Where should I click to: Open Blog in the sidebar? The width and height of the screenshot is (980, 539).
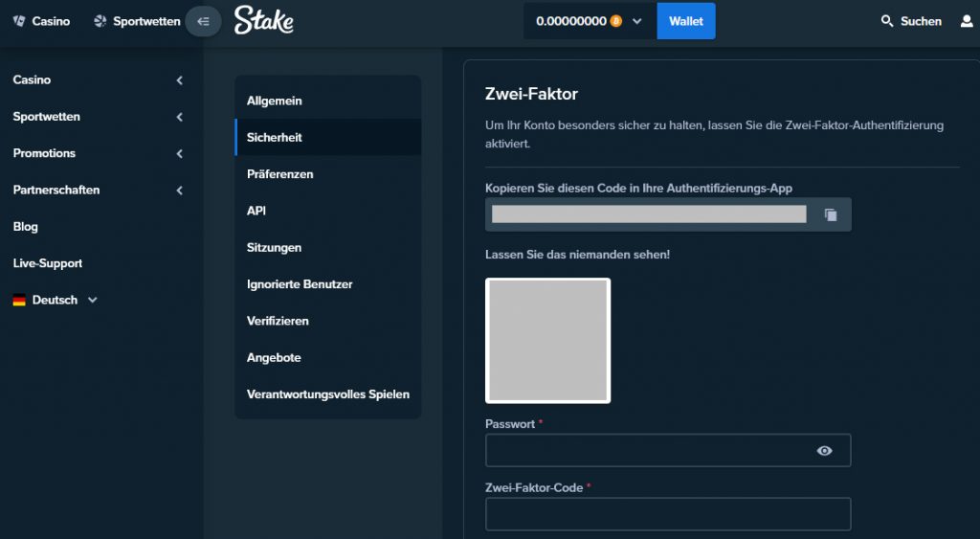click(x=26, y=227)
